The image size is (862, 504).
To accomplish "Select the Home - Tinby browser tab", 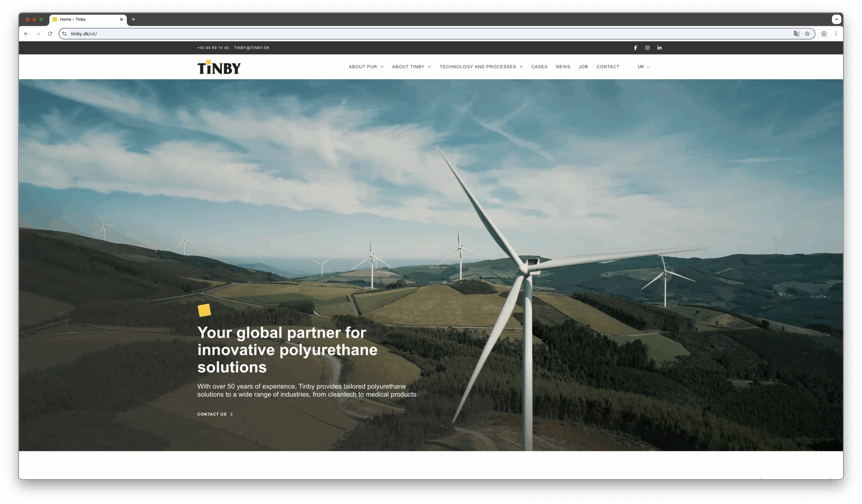I will click(x=88, y=19).
